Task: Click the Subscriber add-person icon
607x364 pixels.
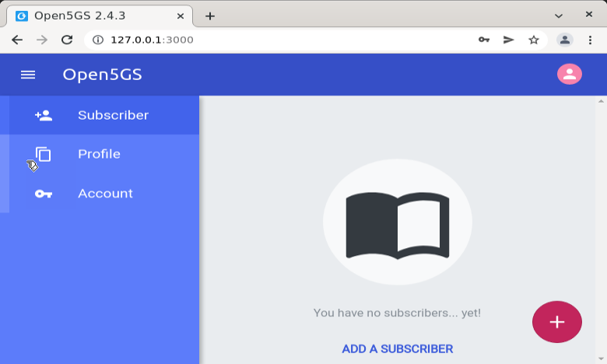Action: point(44,115)
